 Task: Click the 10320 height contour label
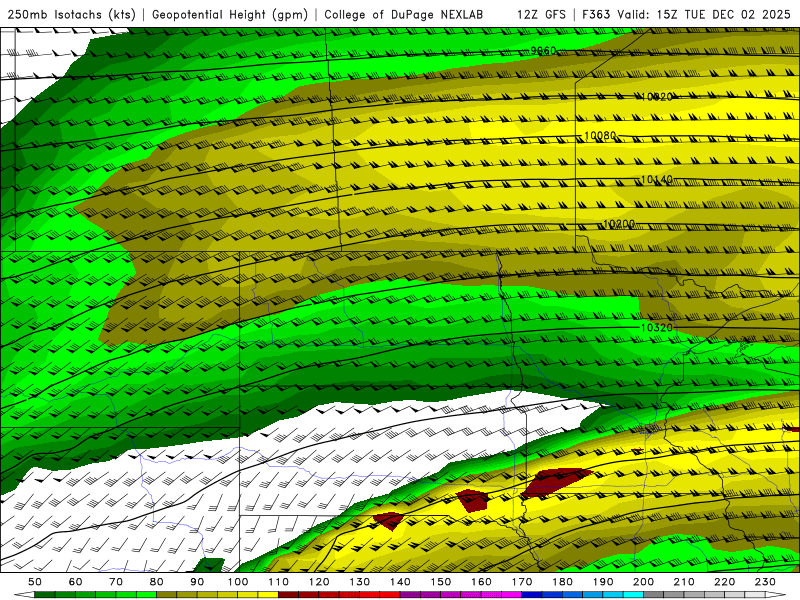coord(657,328)
